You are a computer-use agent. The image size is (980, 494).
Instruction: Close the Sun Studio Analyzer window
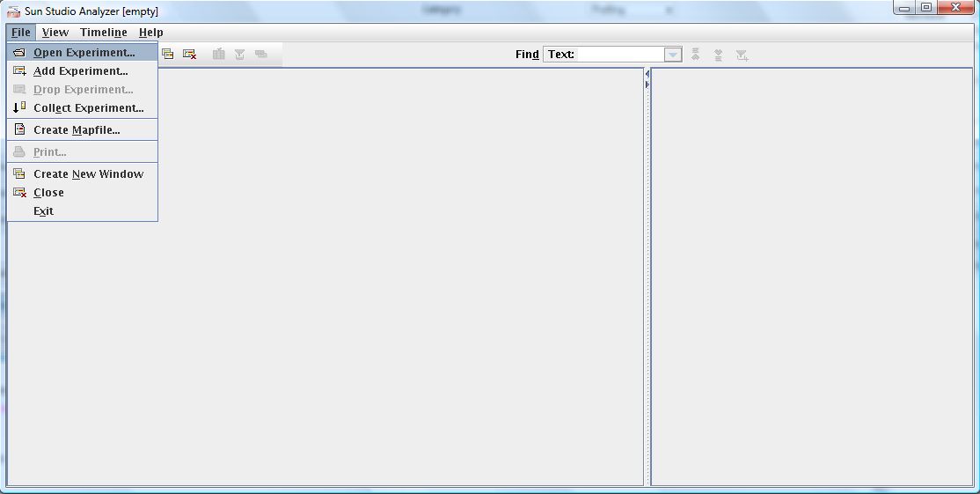click(956, 8)
